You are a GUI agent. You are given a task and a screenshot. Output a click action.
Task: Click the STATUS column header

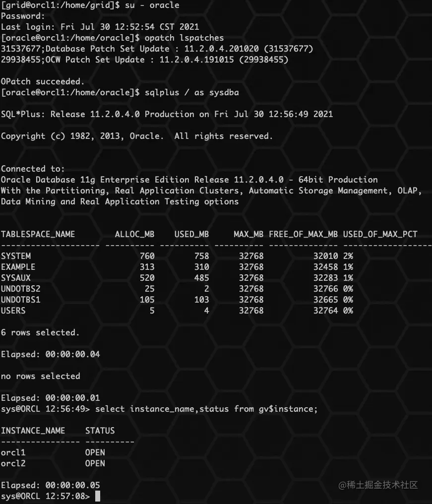tap(100, 431)
